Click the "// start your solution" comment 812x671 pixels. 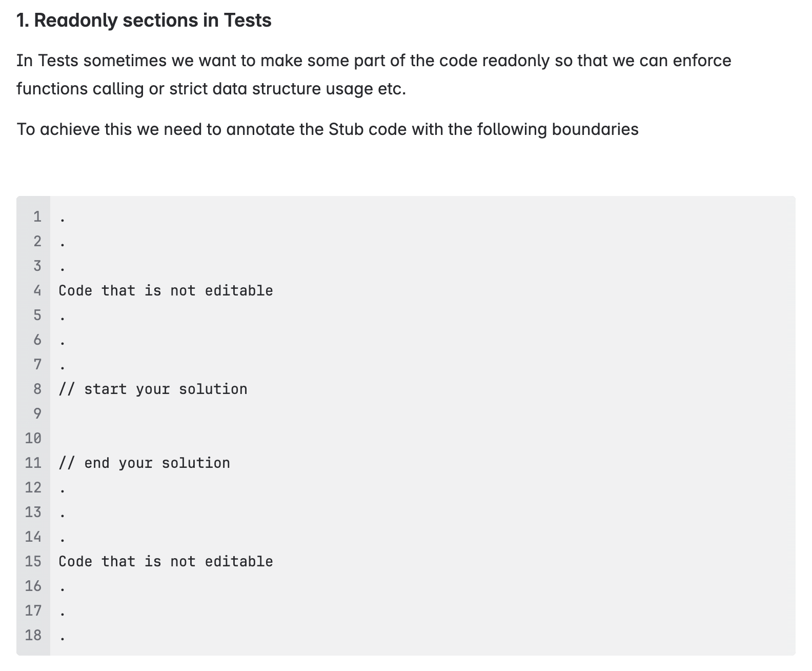[x=153, y=389]
